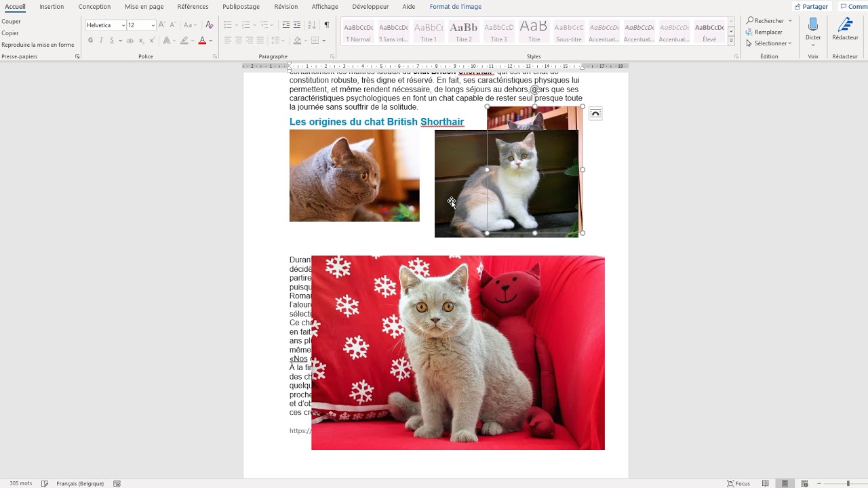868x488 pixels.
Task: Toggle strikethrough text formatting
Action: [x=130, y=41]
